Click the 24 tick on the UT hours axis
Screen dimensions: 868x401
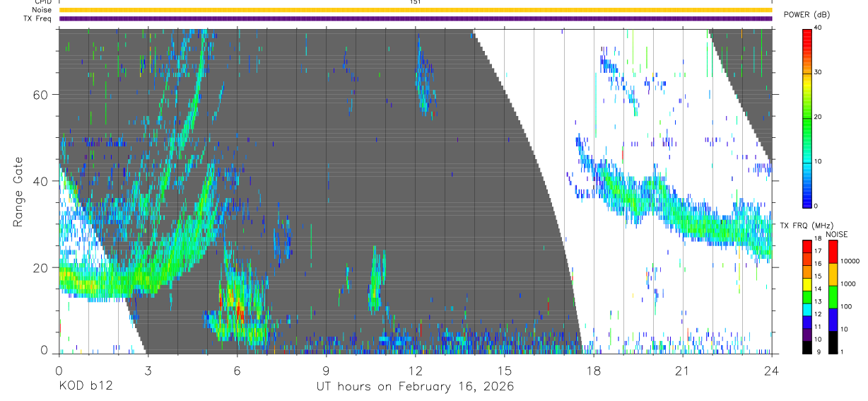(x=772, y=370)
